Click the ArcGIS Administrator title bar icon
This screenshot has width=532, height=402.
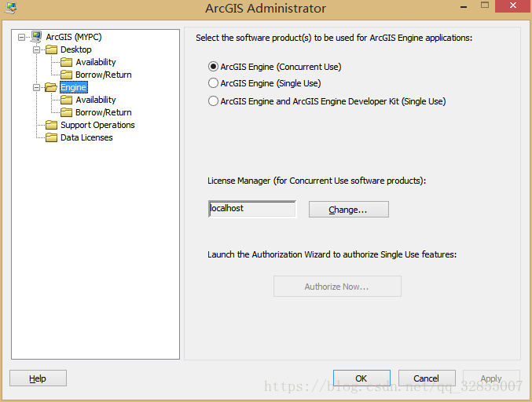point(10,8)
